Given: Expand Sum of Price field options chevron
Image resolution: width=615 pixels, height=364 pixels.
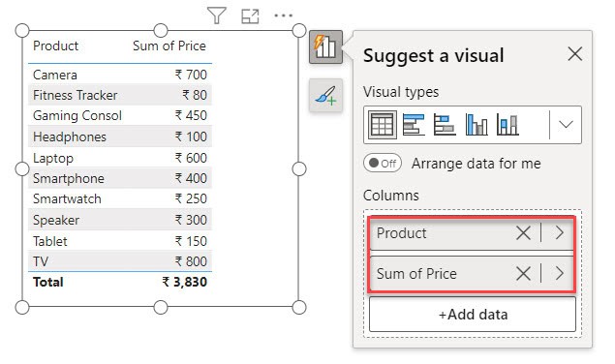Looking at the screenshot, I should tap(560, 273).
